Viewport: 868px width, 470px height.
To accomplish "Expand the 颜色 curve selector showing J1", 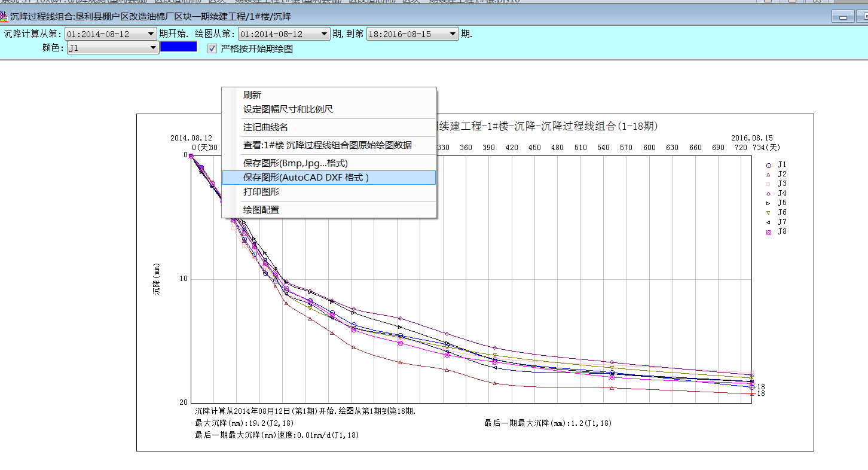I will (x=153, y=48).
